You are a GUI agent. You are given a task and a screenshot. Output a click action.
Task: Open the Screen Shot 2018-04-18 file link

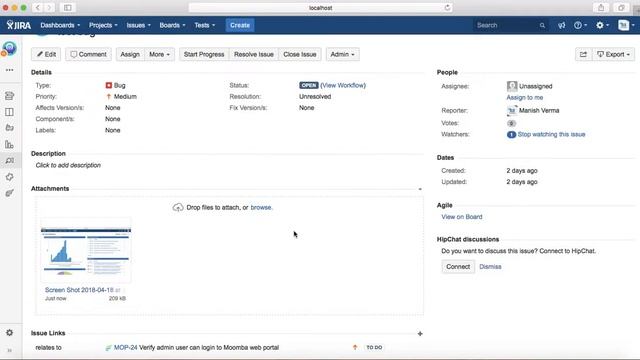click(82, 290)
